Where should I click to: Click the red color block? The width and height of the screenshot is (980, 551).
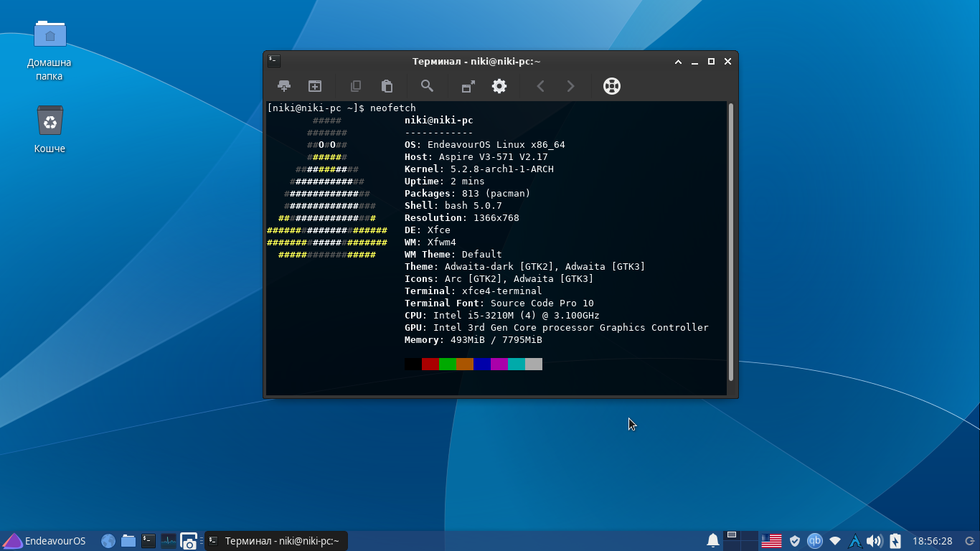pyautogui.click(x=430, y=364)
